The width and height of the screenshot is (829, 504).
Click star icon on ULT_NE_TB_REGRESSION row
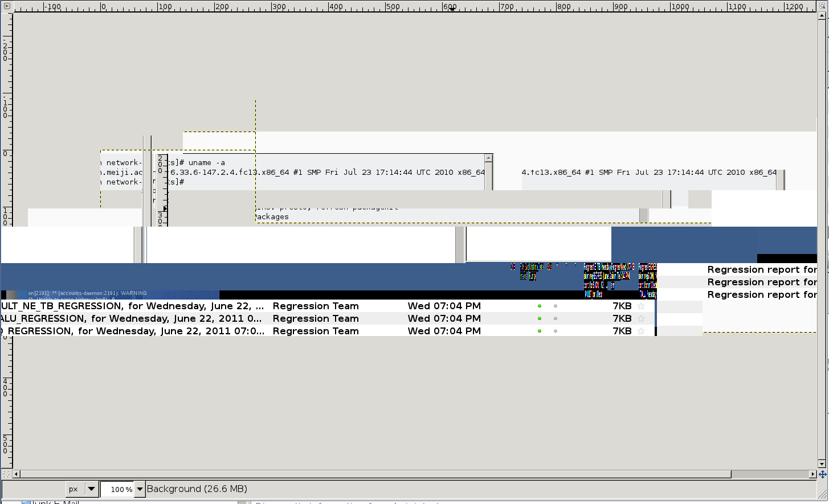click(x=641, y=306)
